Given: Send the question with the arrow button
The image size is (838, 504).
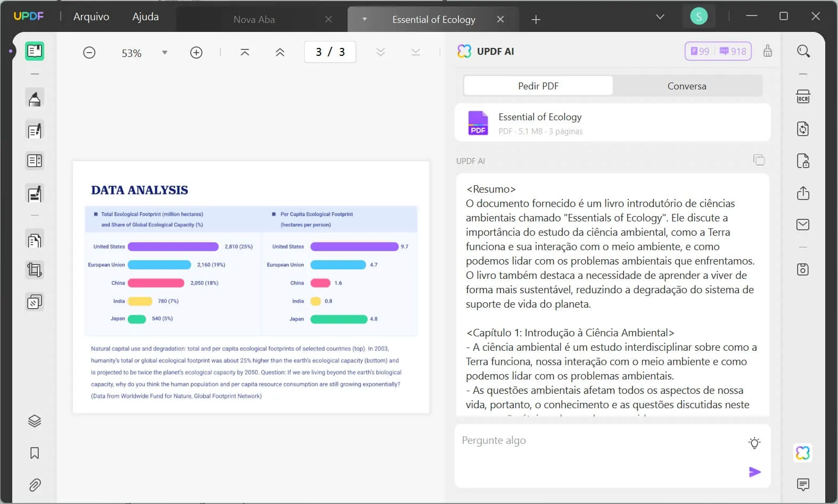Looking at the screenshot, I should click(x=755, y=472).
